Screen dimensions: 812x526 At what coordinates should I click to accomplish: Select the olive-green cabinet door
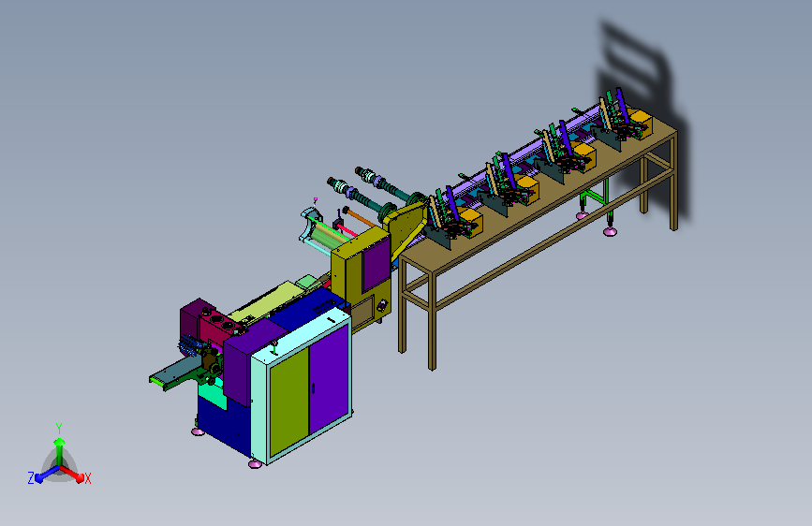289,402
